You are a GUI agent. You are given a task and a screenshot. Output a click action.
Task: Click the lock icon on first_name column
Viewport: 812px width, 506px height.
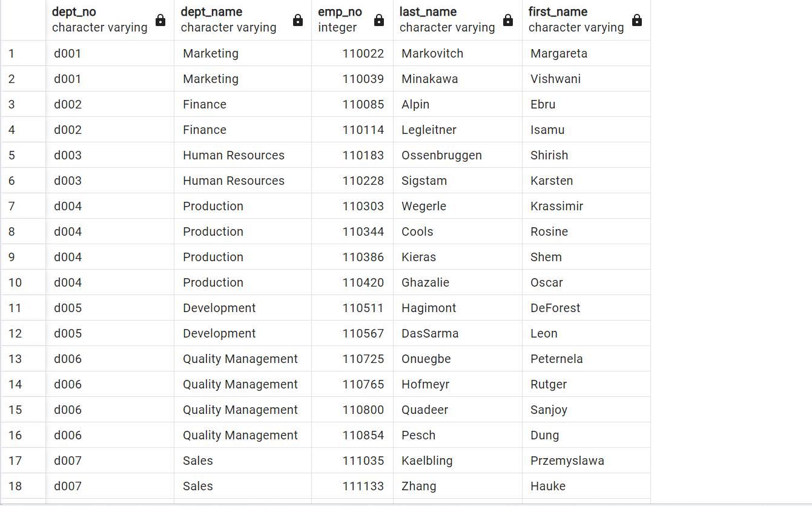(637, 20)
